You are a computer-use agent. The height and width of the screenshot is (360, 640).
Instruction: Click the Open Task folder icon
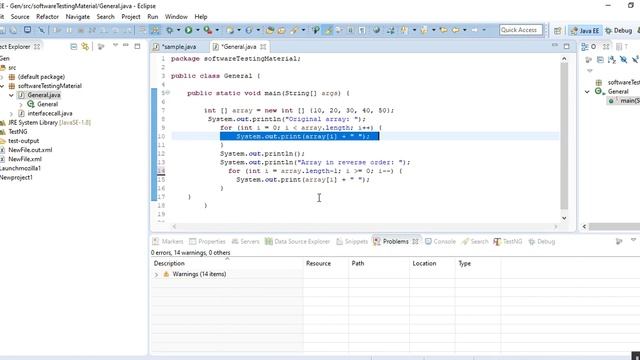coord(281,30)
